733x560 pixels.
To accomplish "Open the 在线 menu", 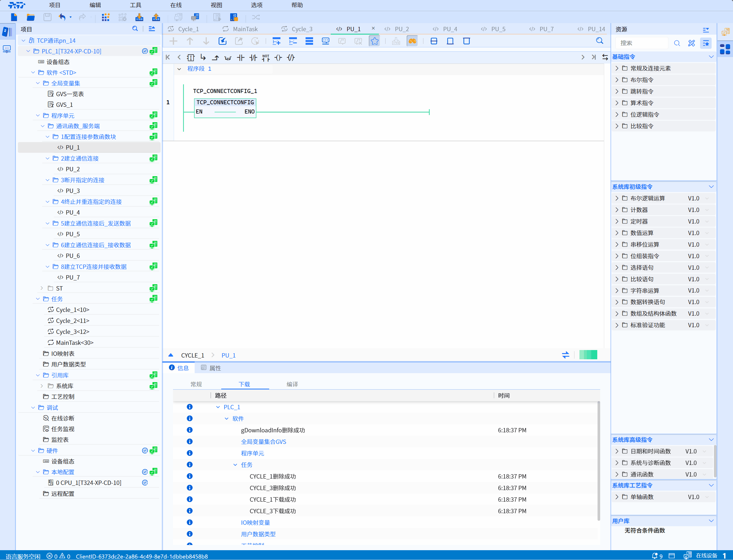I will point(176,5).
